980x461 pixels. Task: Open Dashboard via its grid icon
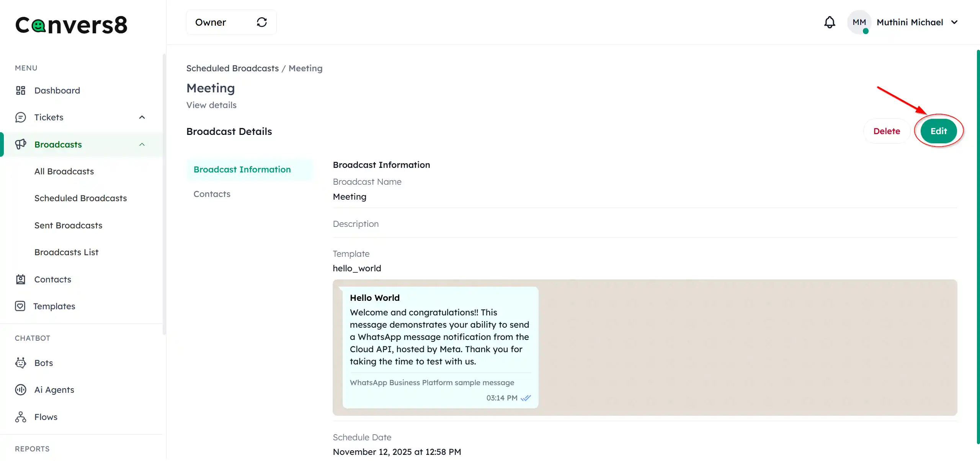click(x=20, y=90)
